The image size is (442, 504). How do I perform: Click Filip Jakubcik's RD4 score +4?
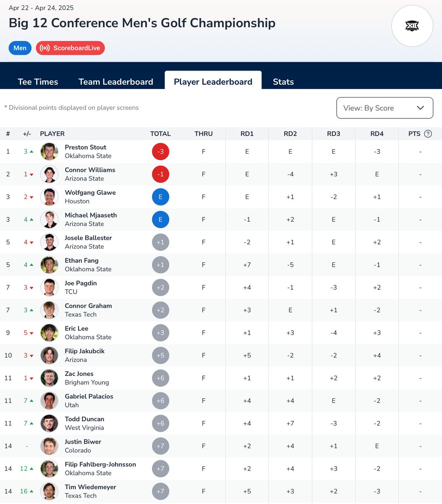[x=377, y=356]
